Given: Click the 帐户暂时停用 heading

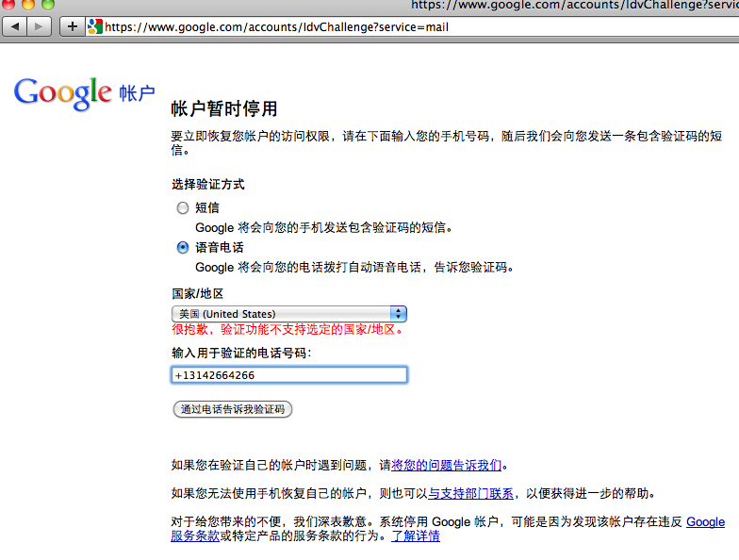Looking at the screenshot, I should pyautogui.click(x=224, y=109).
